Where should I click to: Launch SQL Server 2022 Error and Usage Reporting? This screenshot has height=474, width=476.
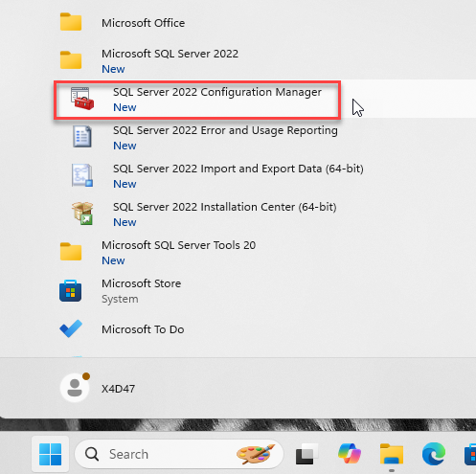(204, 138)
